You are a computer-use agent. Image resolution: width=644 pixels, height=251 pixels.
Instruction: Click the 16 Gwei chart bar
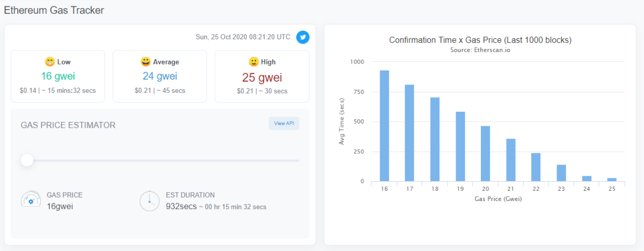[384, 126]
